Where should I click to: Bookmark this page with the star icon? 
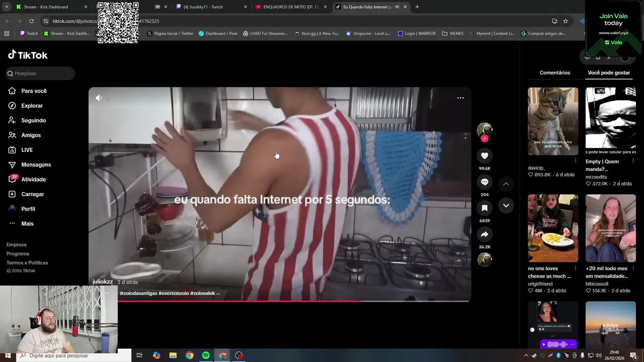[566, 21]
